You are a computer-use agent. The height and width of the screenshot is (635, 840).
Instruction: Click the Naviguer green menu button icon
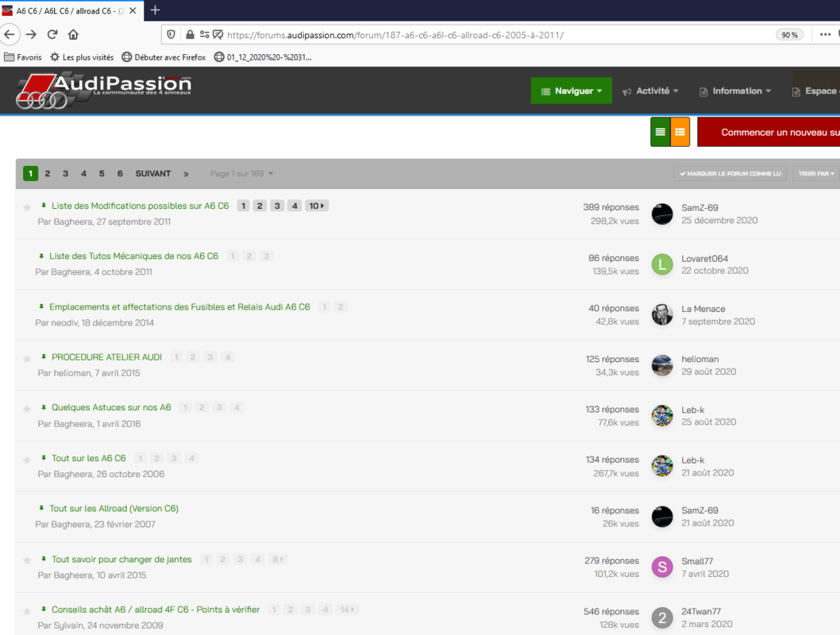pos(545,90)
